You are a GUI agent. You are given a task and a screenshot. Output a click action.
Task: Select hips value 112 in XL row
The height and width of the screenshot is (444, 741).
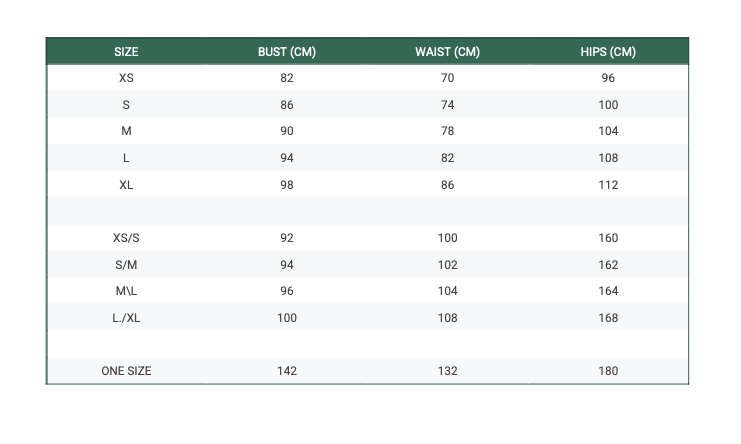[608, 185]
